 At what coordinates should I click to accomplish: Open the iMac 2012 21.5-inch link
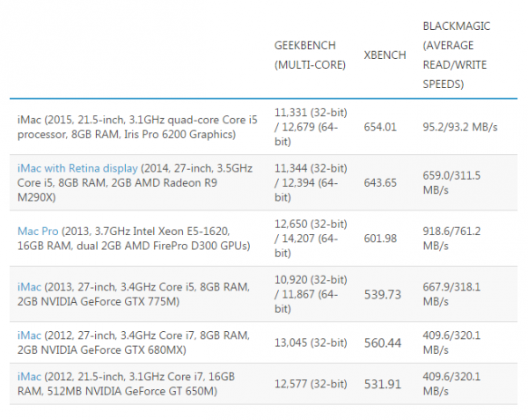(29, 377)
